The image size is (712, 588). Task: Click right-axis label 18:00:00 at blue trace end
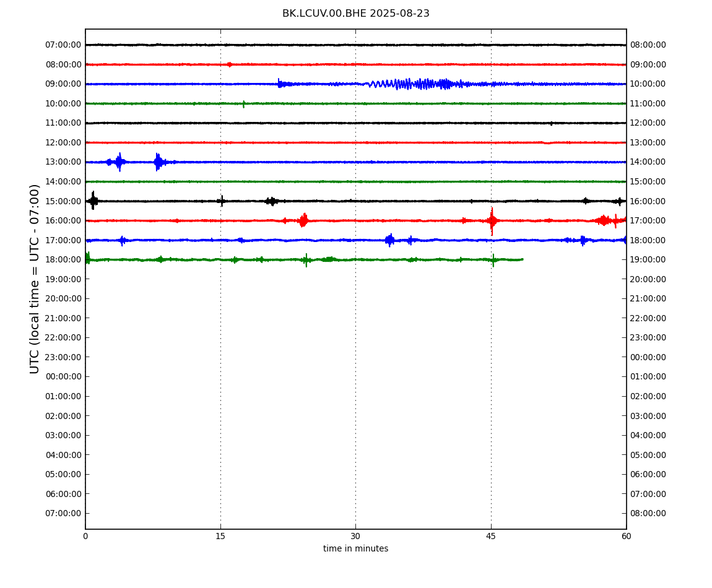[648, 240]
